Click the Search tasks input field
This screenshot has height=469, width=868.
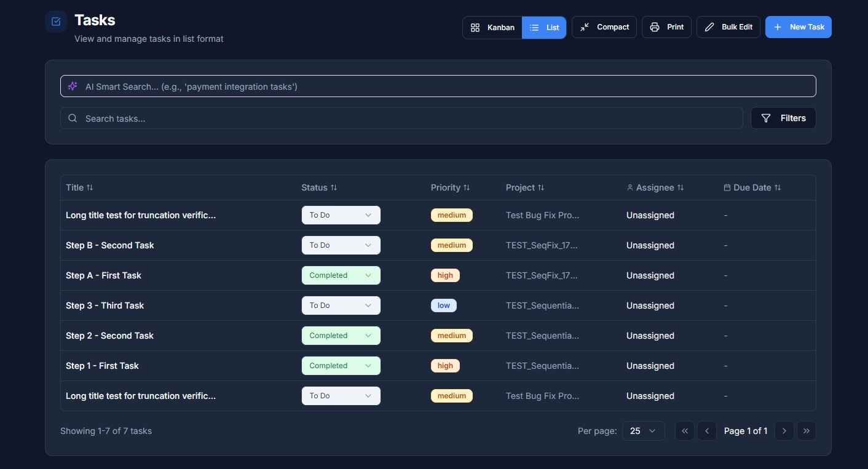tap(401, 118)
